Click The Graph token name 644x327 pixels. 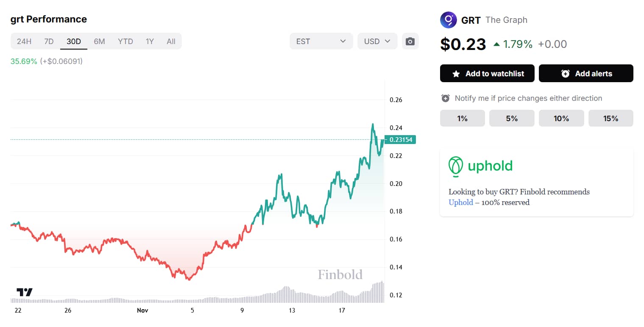point(506,20)
